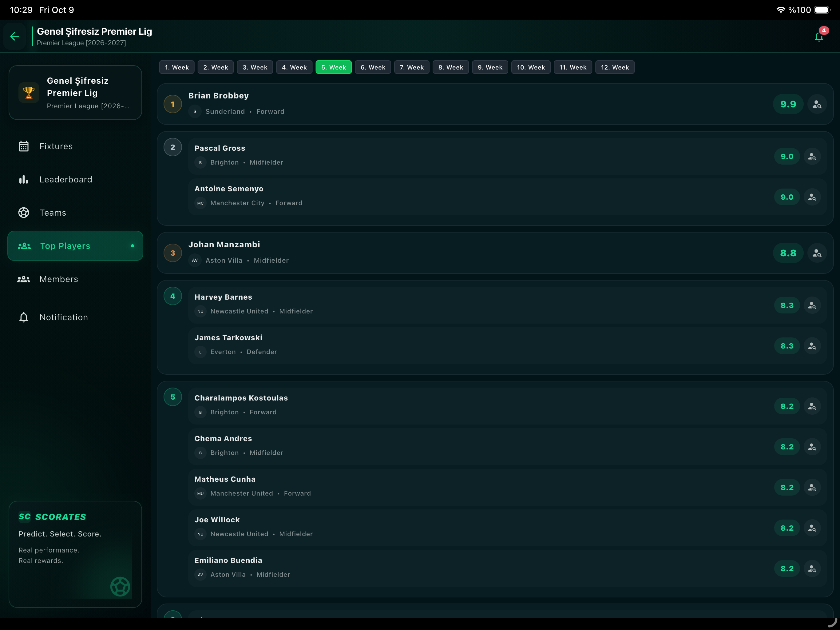Switch to the 6. Week tab
This screenshot has width=840, height=630.
point(373,67)
